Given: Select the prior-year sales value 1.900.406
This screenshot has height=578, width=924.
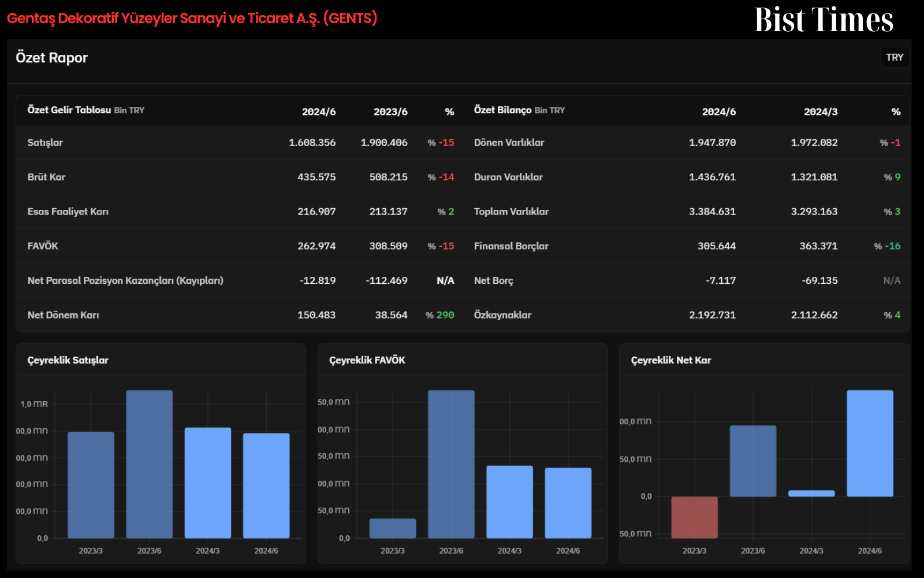Looking at the screenshot, I should pos(384,143).
